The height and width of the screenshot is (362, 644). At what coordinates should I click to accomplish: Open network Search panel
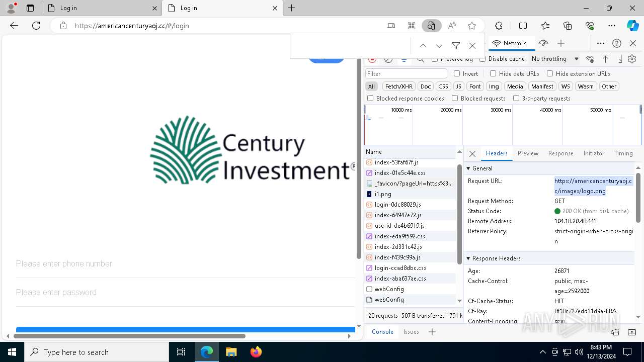421,59
